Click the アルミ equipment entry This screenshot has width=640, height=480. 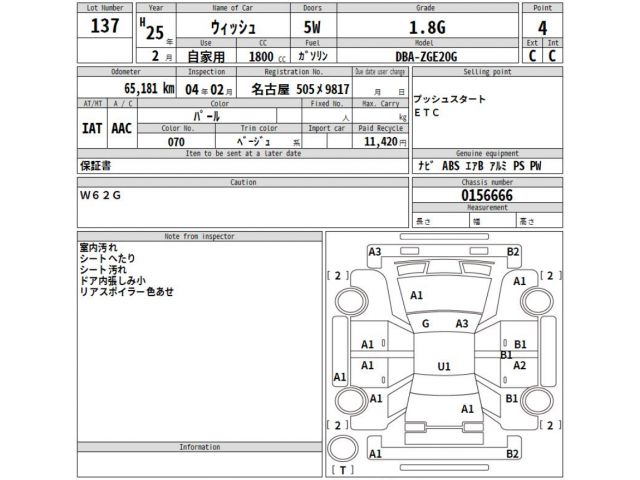point(498,166)
